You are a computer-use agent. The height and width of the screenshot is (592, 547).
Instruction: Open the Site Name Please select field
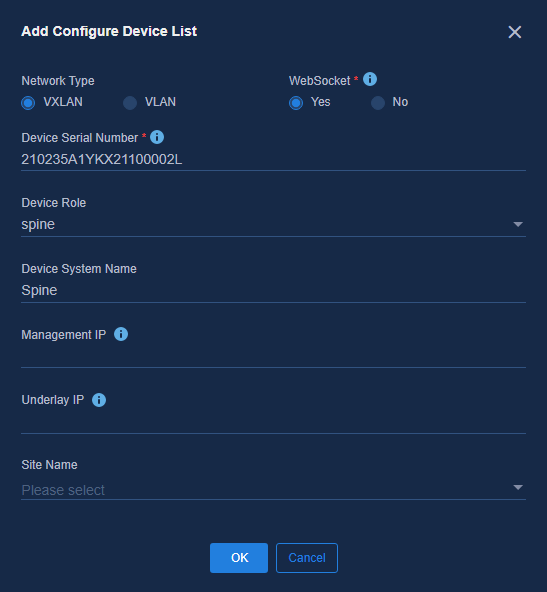click(273, 489)
